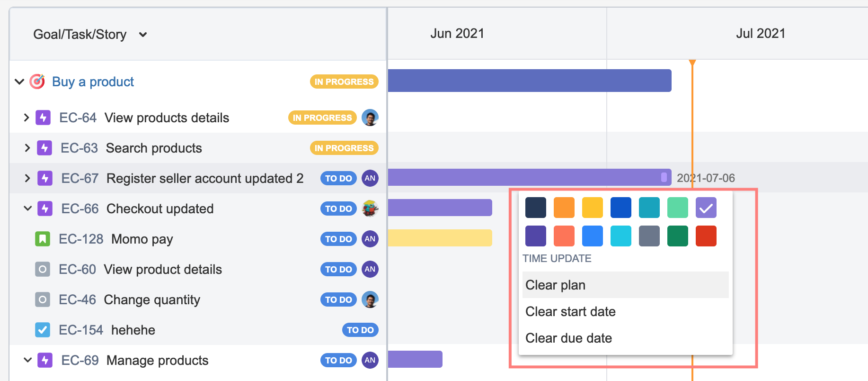Click the epic icon for EC-69 Manage products
This screenshot has height=381, width=868.
(45, 360)
